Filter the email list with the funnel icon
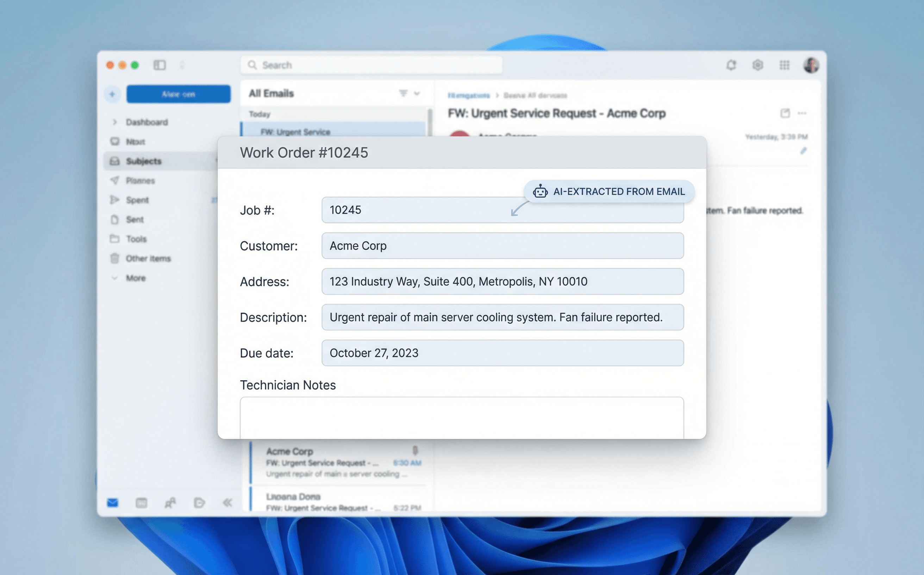Screen dimensions: 924x575 (x=403, y=93)
